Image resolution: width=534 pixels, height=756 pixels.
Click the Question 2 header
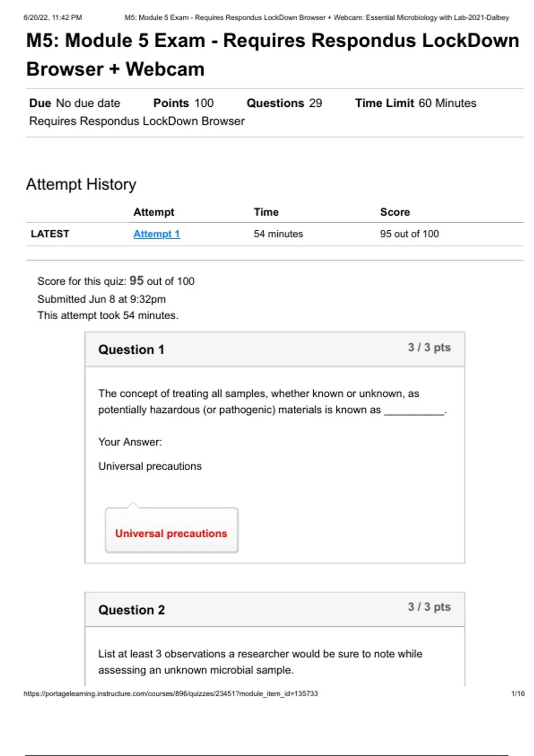[x=131, y=610]
